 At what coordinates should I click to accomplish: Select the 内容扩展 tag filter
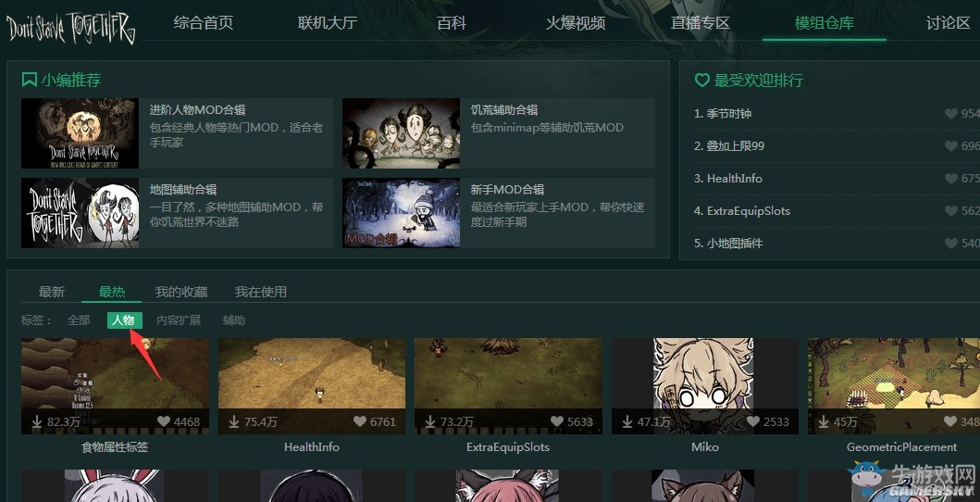pyautogui.click(x=179, y=320)
